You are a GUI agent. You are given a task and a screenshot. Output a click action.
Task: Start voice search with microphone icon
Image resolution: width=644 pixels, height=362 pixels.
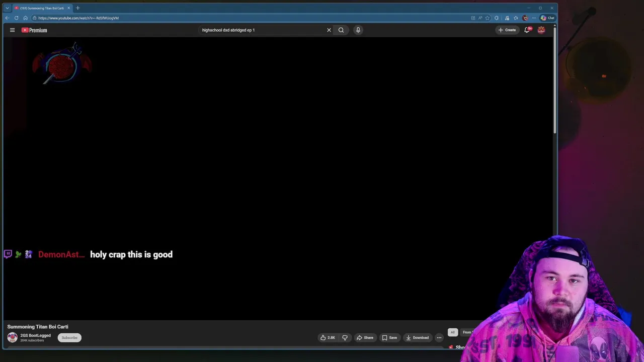[358, 30]
